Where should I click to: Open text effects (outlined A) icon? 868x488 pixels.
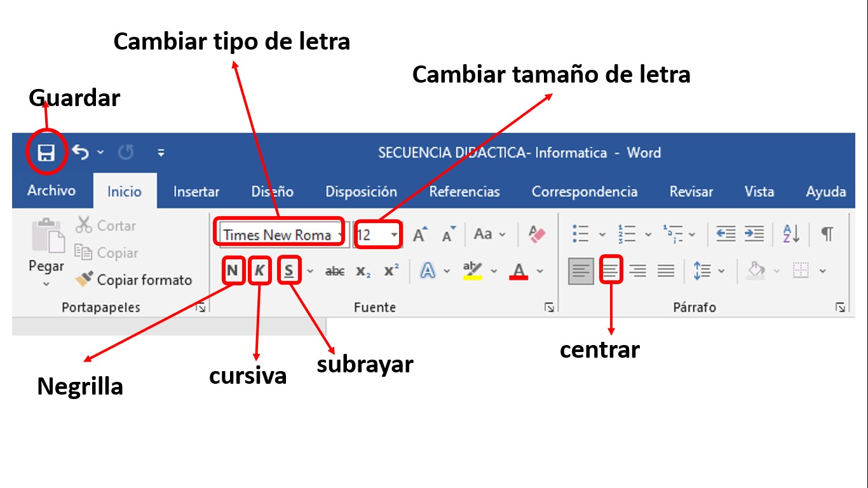pyautogui.click(x=428, y=271)
